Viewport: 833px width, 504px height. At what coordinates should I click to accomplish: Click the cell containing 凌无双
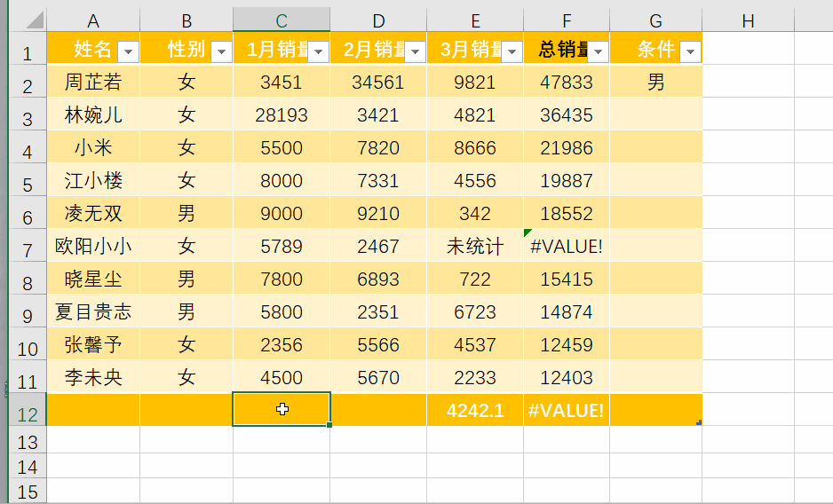pos(93,213)
